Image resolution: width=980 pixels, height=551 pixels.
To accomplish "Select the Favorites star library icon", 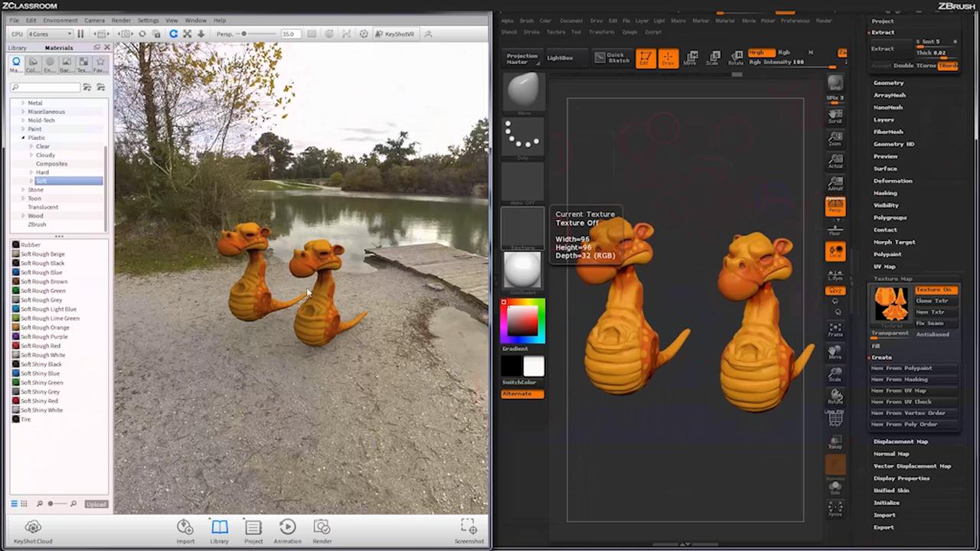I will [x=100, y=65].
